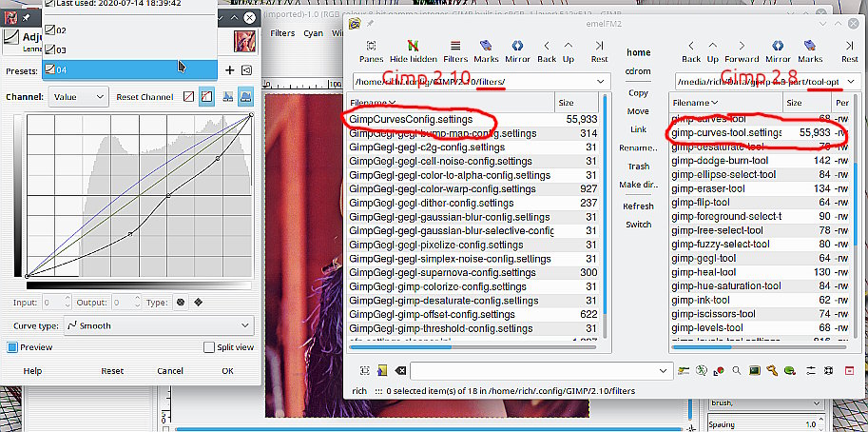Screen dimensions: 868x432
Task: Clear the command line with the backspace icon
Action: click(400, 370)
